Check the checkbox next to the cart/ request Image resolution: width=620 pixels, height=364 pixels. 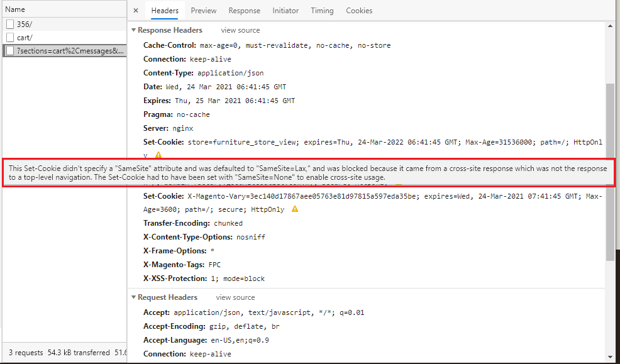9,37
